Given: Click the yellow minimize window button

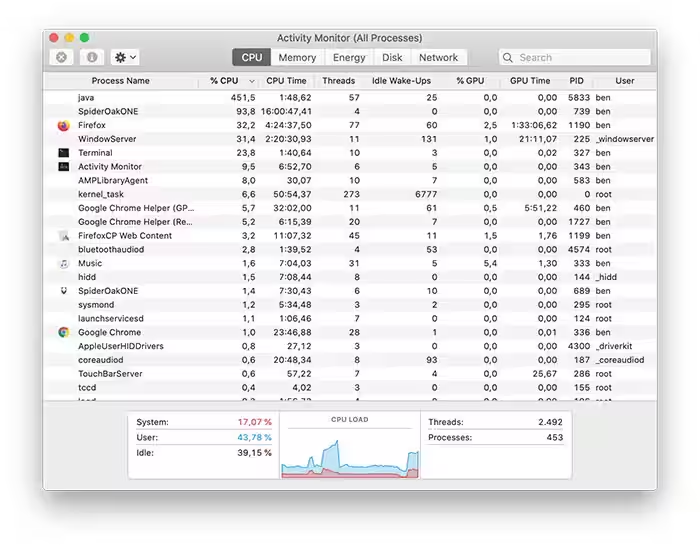Looking at the screenshot, I should coord(69,38).
